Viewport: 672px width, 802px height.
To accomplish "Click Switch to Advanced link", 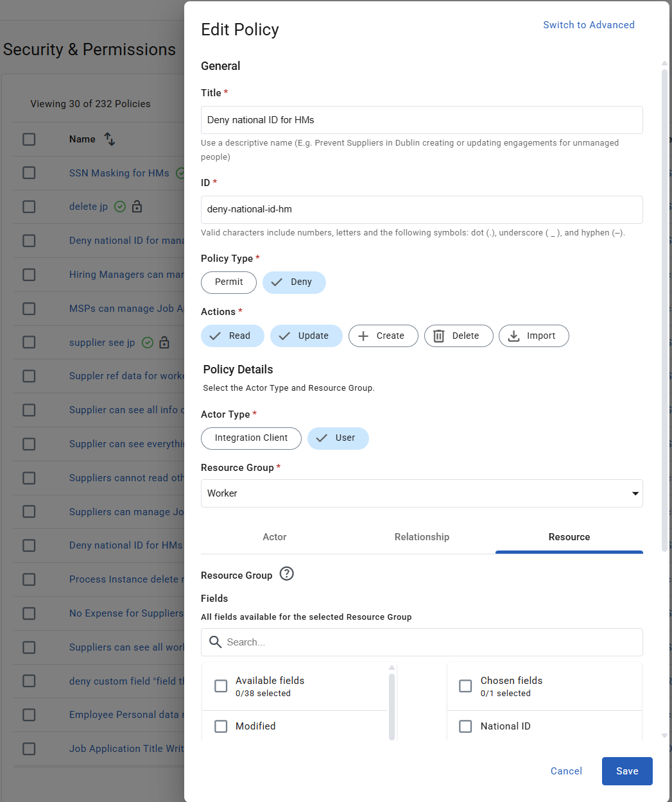I will 589,25.
